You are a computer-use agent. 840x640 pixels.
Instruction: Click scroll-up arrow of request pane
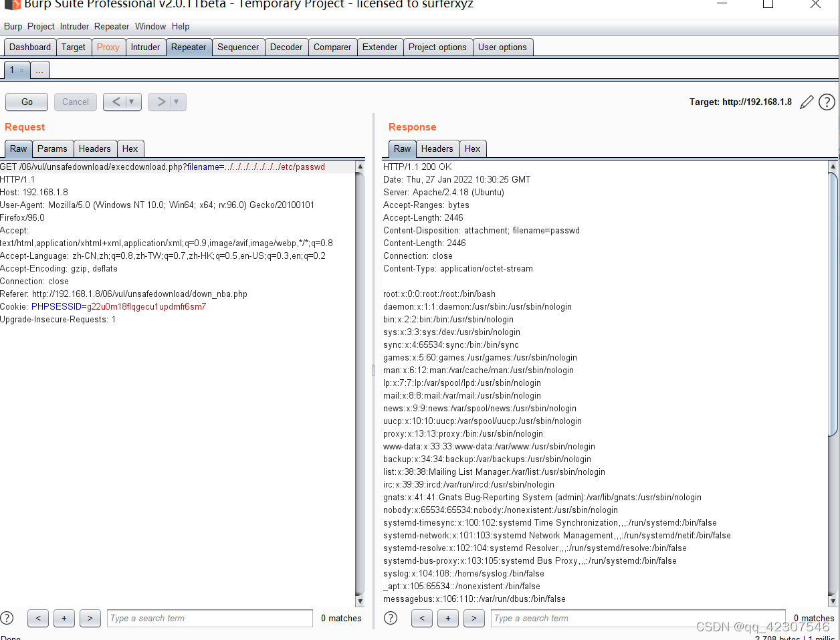(360, 167)
